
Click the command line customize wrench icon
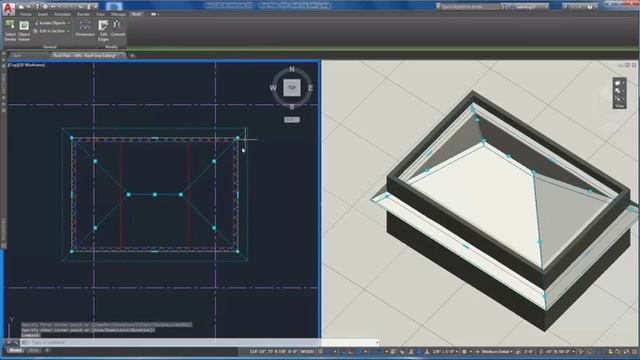16,342
